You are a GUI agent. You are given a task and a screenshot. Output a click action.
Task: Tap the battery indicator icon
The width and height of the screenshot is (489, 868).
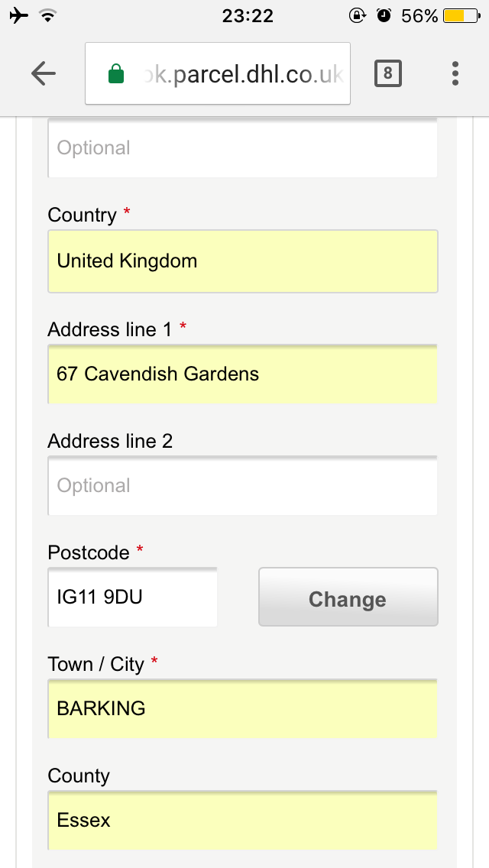[x=461, y=15]
